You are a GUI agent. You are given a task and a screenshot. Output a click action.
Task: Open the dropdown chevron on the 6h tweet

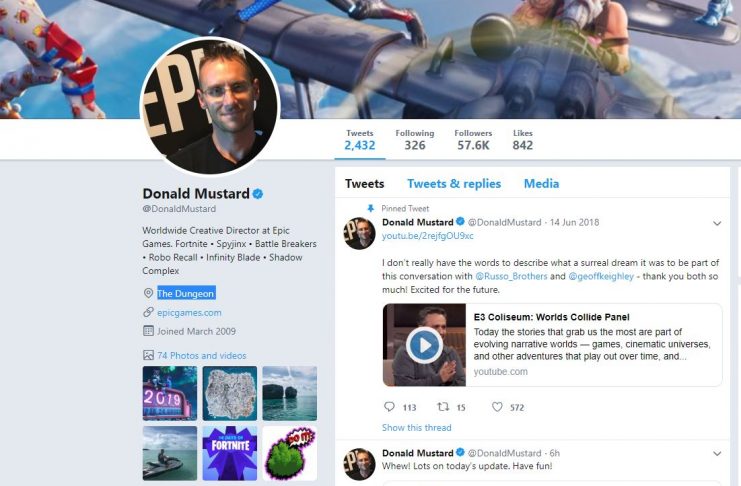click(717, 454)
